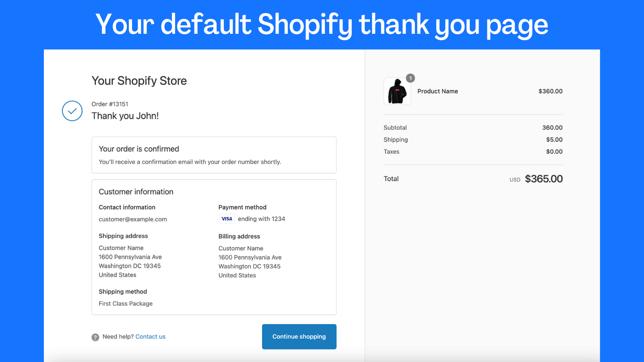Viewport: 644px width, 362px height.
Task: Click the USD currency label
Action: [x=515, y=180]
